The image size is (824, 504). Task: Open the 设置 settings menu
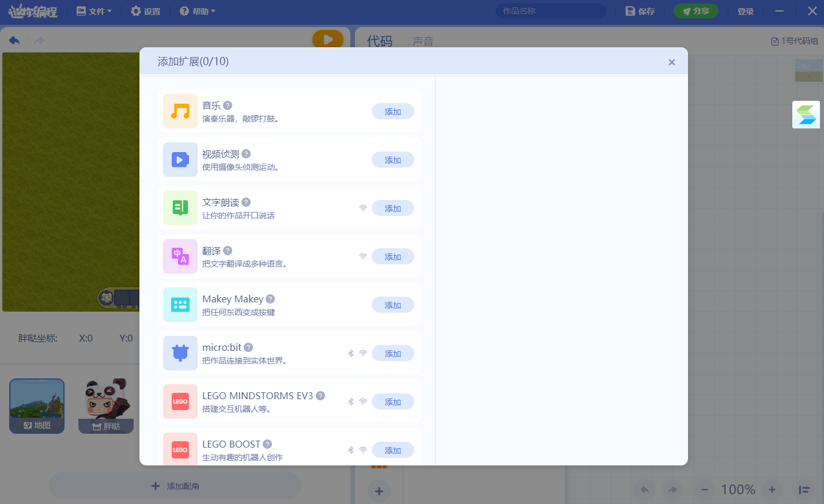coord(146,11)
